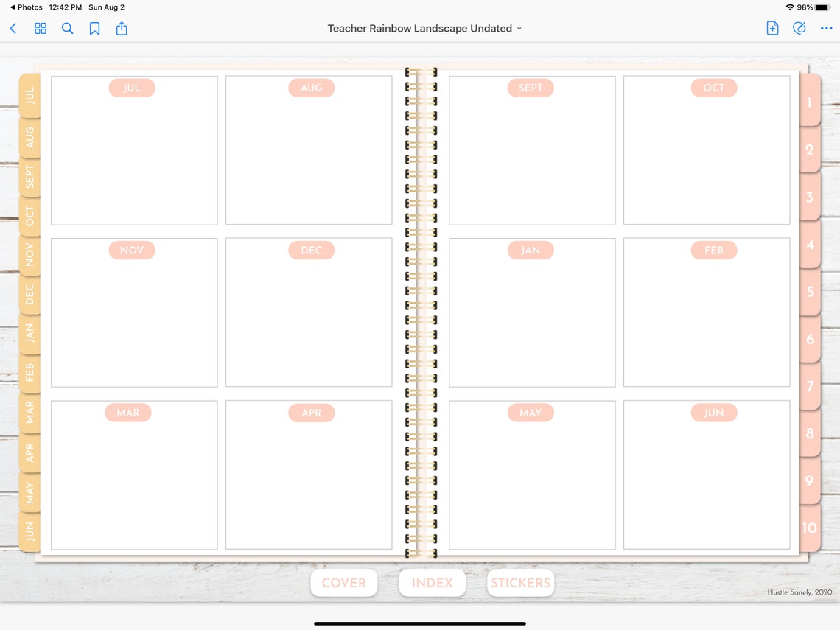Open numbered tab 9
Viewport: 840px width, 630px height.
pyautogui.click(x=810, y=480)
